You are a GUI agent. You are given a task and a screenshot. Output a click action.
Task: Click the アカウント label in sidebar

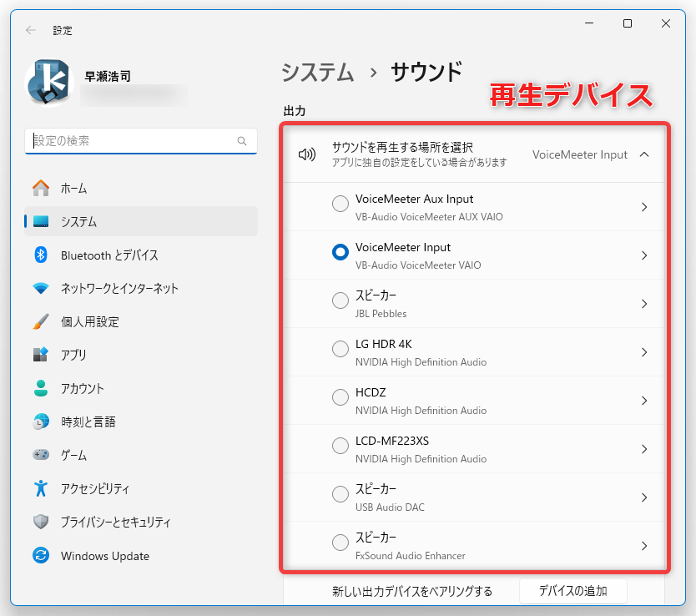coord(83,389)
